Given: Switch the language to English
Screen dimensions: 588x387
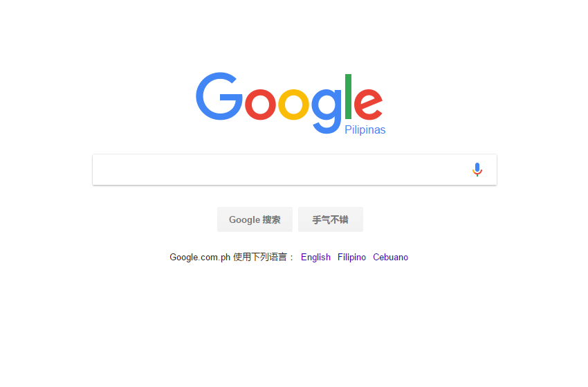Looking at the screenshot, I should [315, 257].
